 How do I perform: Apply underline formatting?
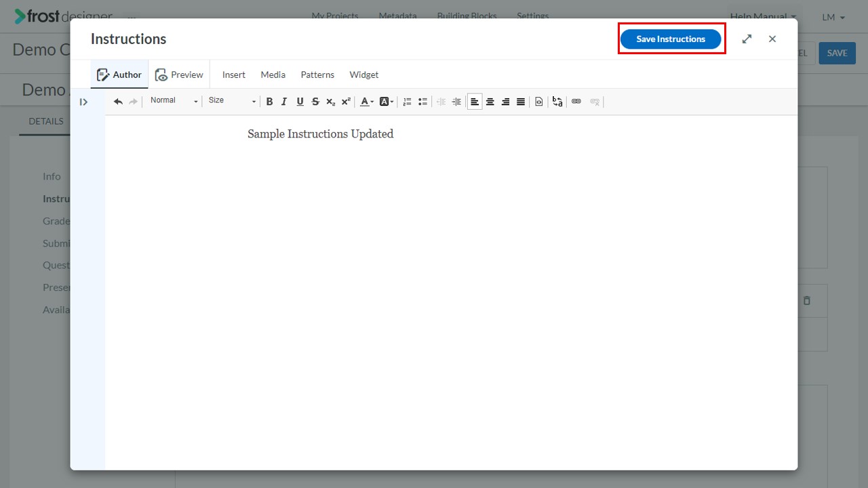click(x=300, y=102)
